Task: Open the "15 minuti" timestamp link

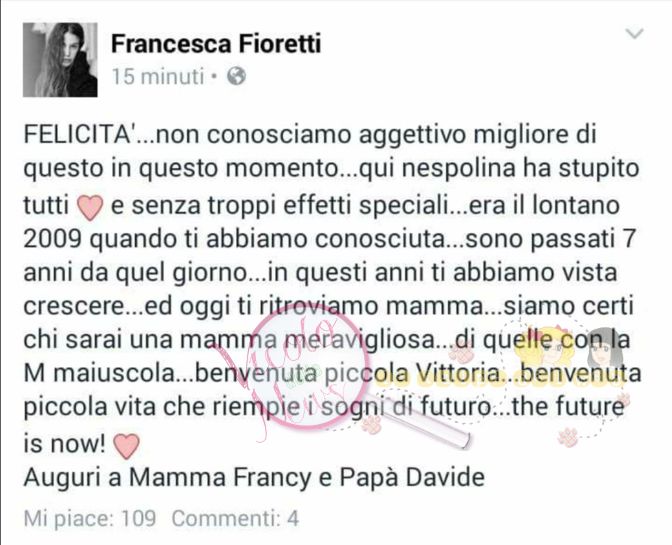Action: [x=158, y=76]
